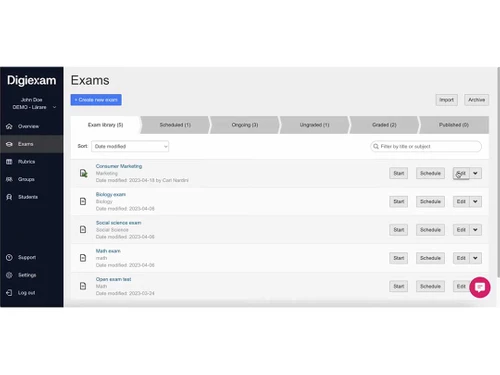Click the Create new exam button
The image size is (500, 375).
[x=96, y=100]
